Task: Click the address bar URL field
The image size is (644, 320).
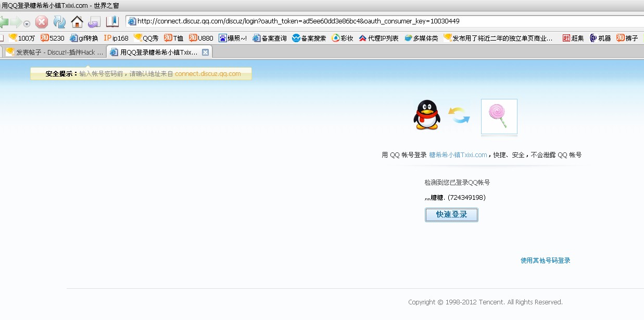Action: [x=384, y=21]
